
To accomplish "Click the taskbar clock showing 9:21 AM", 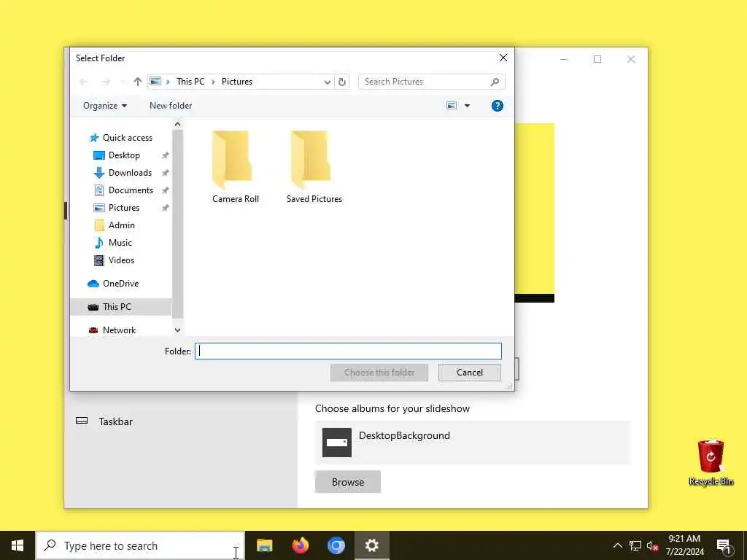I will click(x=684, y=545).
